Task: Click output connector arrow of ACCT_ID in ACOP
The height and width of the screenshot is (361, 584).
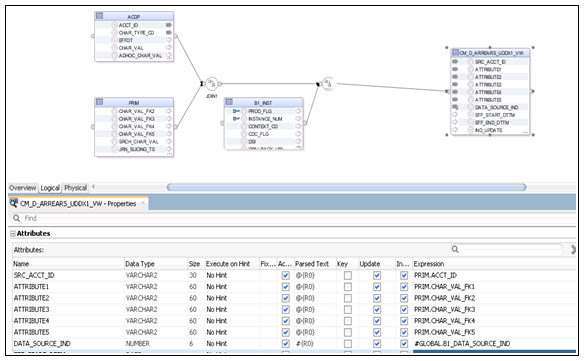Action: pyautogui.click(x=169, y=25)
